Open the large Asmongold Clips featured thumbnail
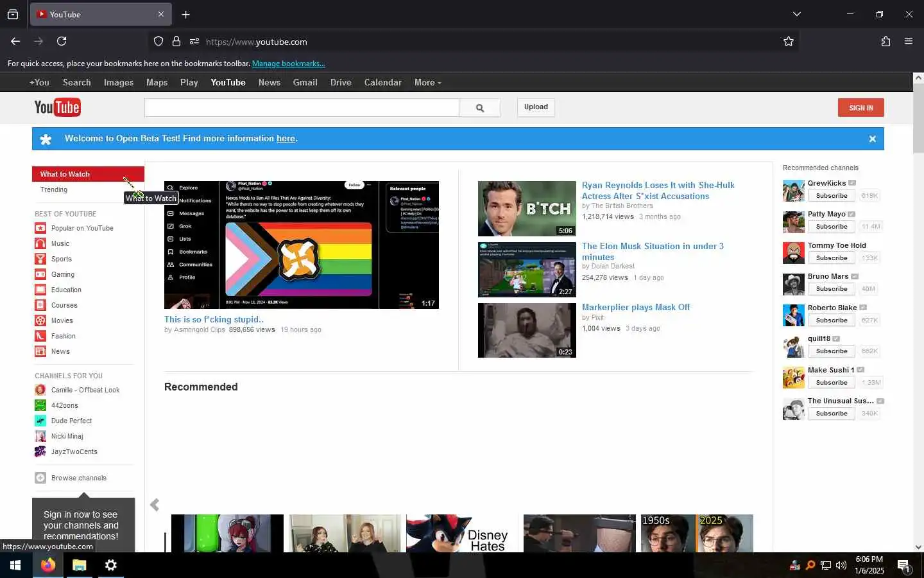Screen dimensions: 924x578 tap(302, 245)
